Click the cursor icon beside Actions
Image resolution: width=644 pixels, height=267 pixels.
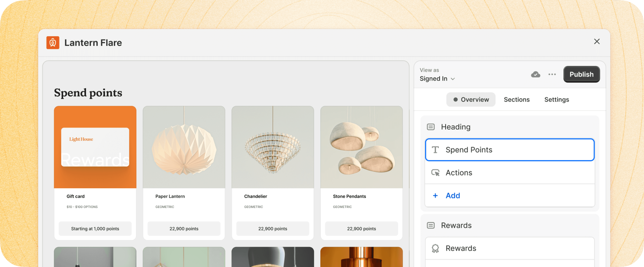click(x=435, y=173)
